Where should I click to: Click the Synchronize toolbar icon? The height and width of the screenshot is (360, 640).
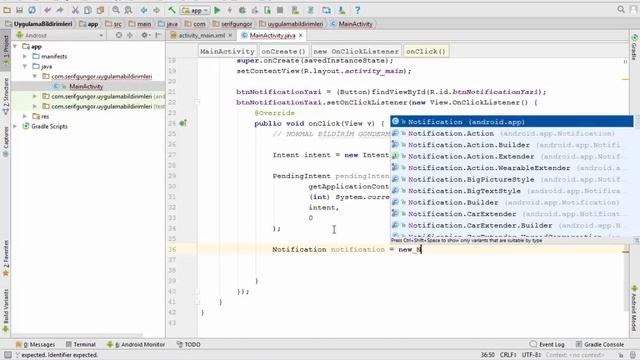32,10
